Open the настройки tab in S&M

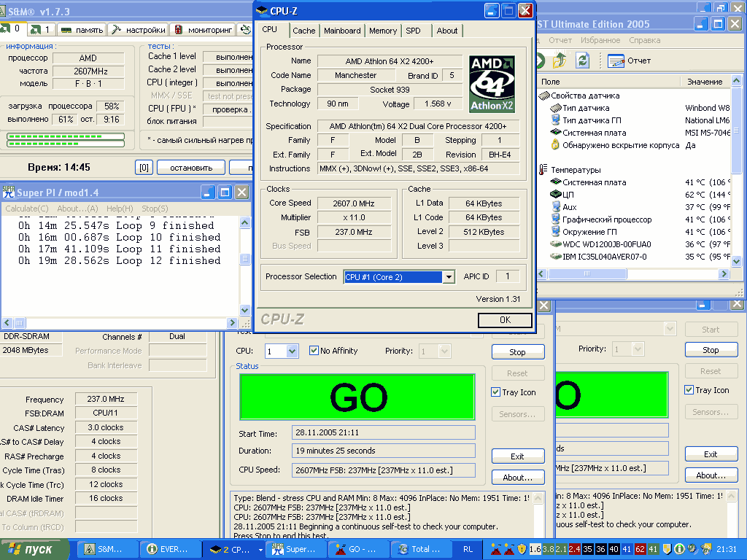(139, 30)
